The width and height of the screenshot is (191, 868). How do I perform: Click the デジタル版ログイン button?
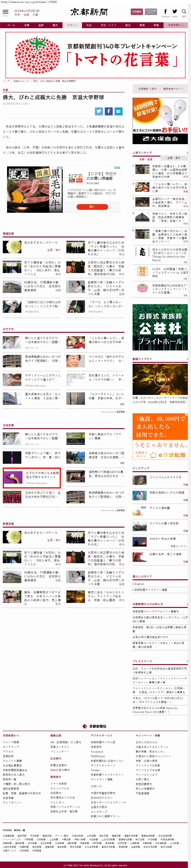click(x=151, y=12)
